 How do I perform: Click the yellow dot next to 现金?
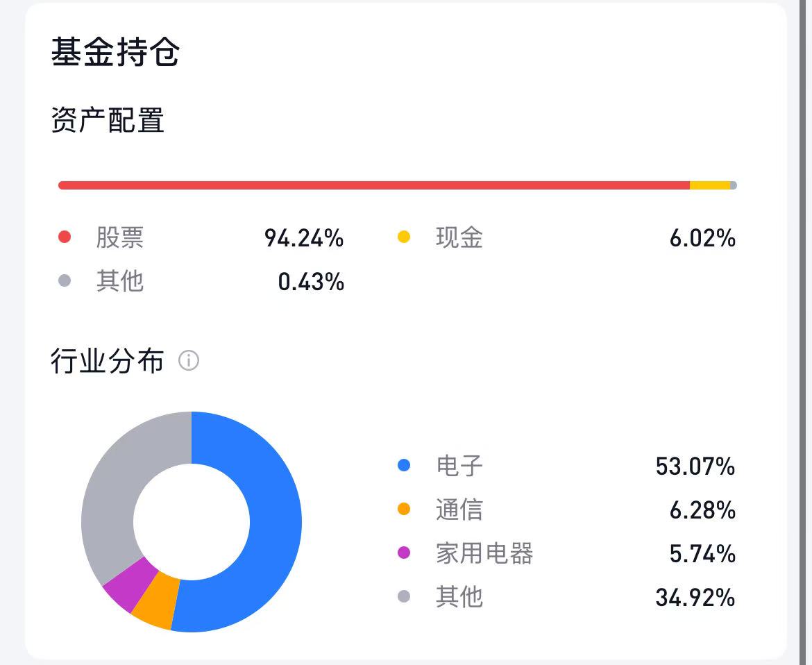point(403,237)
